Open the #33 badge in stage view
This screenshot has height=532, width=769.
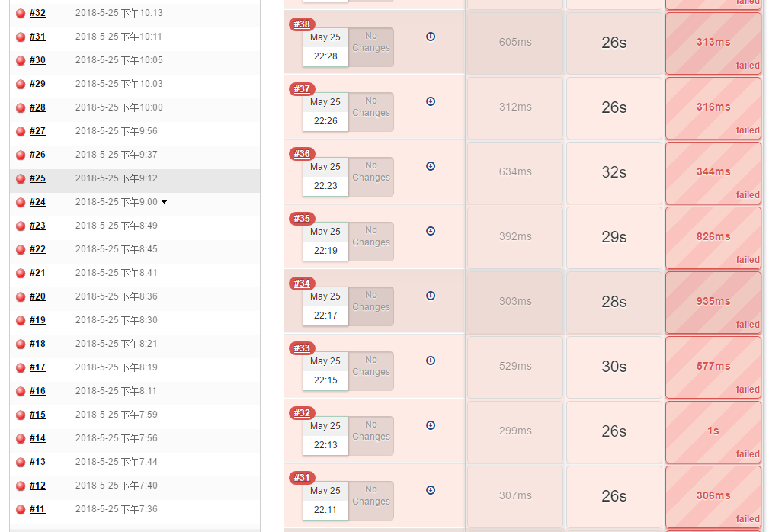[302, 348]
